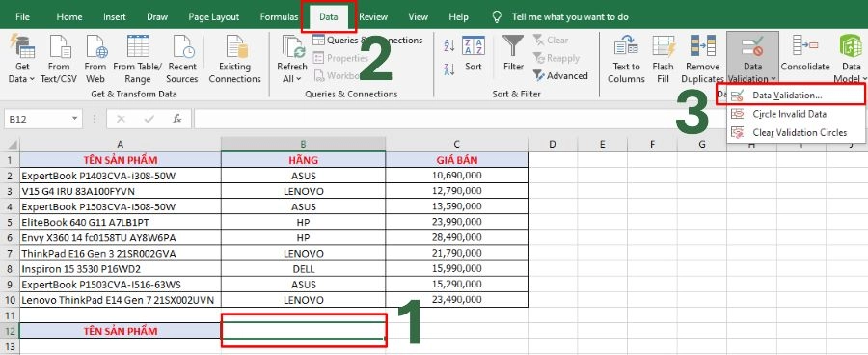Screen dimensions: 868x355
Task: Open the Data Model manager
Action: (x=851, y=59)
